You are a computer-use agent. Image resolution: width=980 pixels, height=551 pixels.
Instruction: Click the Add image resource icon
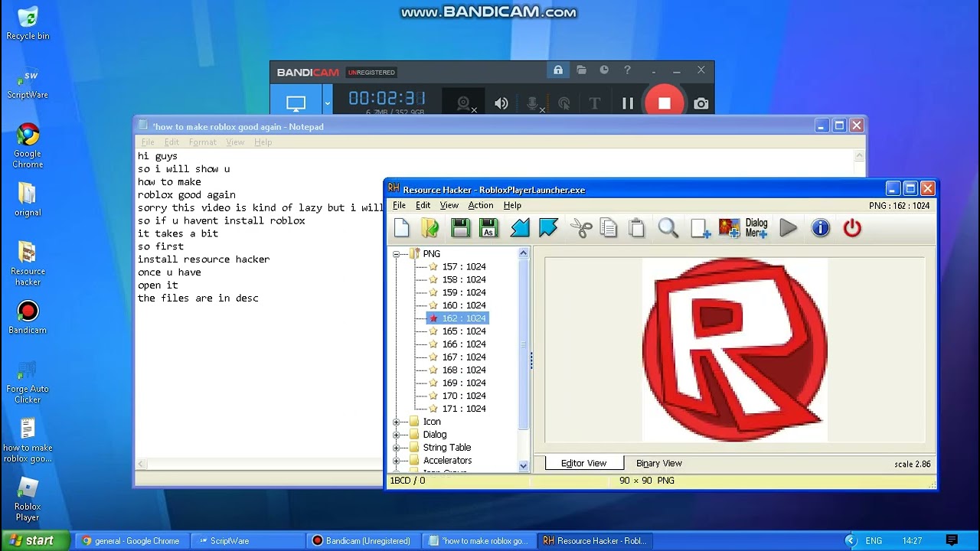[729, 227]
